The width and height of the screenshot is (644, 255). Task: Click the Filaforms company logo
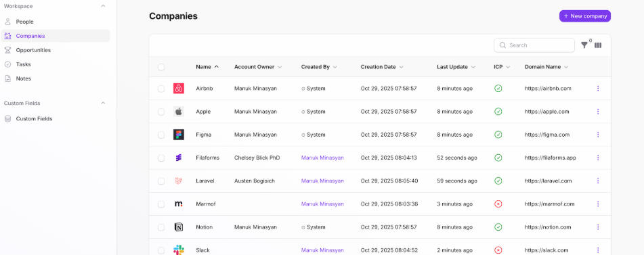click(179, 158)
